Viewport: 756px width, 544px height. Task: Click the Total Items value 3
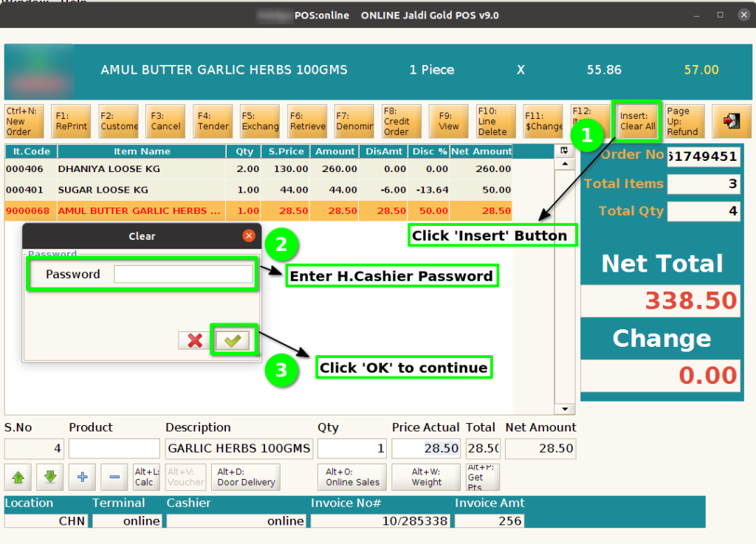pos(704,184)
